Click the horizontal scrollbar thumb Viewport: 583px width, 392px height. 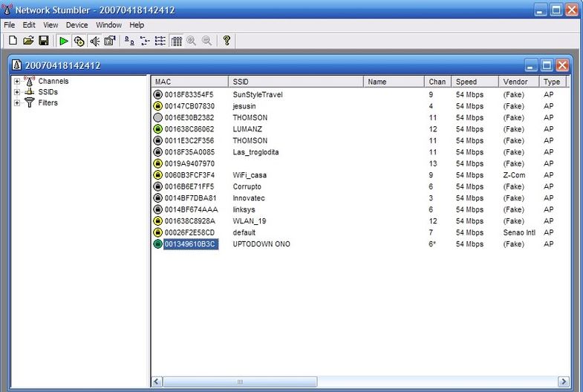[240, 382]
